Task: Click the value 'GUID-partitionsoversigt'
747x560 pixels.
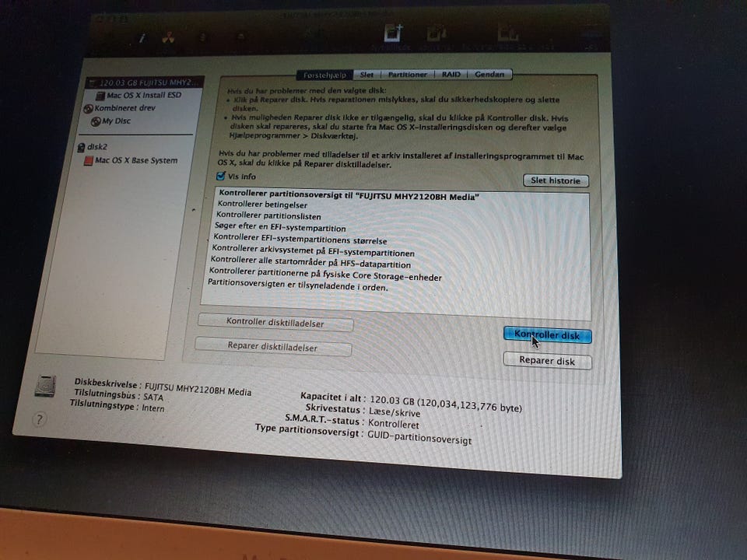Action: (419, 438)
